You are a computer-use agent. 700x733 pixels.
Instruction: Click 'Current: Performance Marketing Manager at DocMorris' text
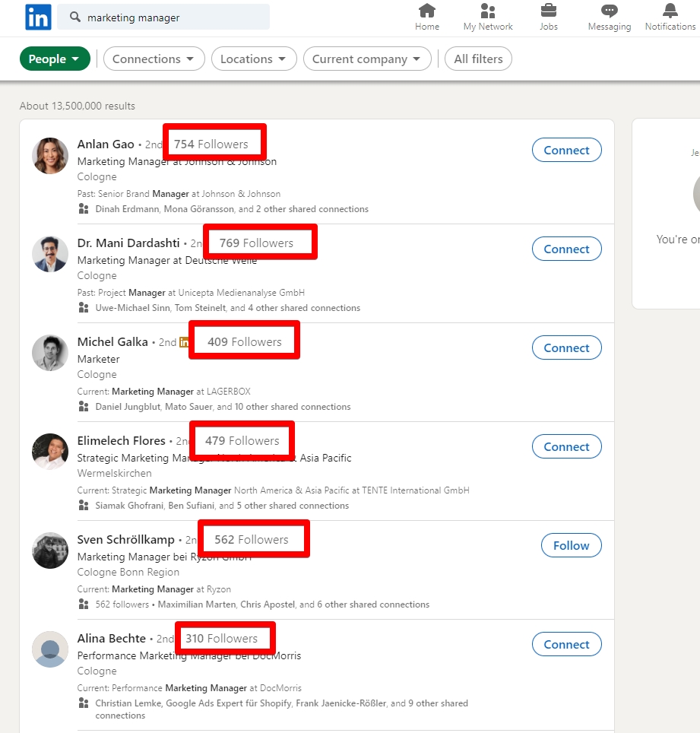[189, 688]
